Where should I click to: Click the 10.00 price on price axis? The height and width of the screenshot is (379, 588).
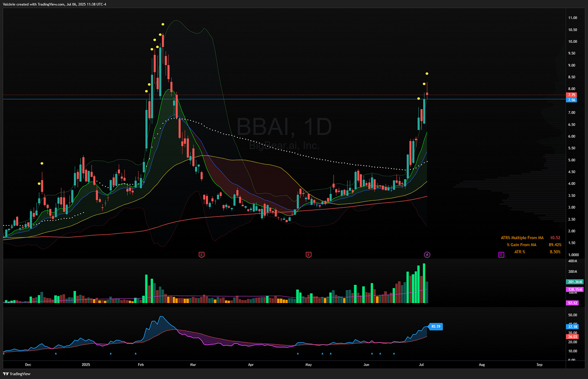point(573,42)
